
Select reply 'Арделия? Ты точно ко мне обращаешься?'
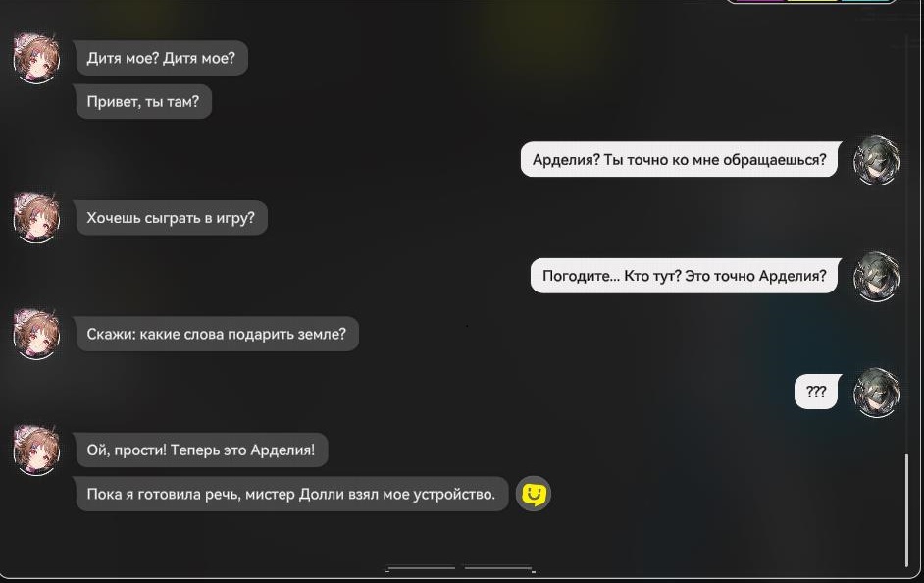coord(681,159)
